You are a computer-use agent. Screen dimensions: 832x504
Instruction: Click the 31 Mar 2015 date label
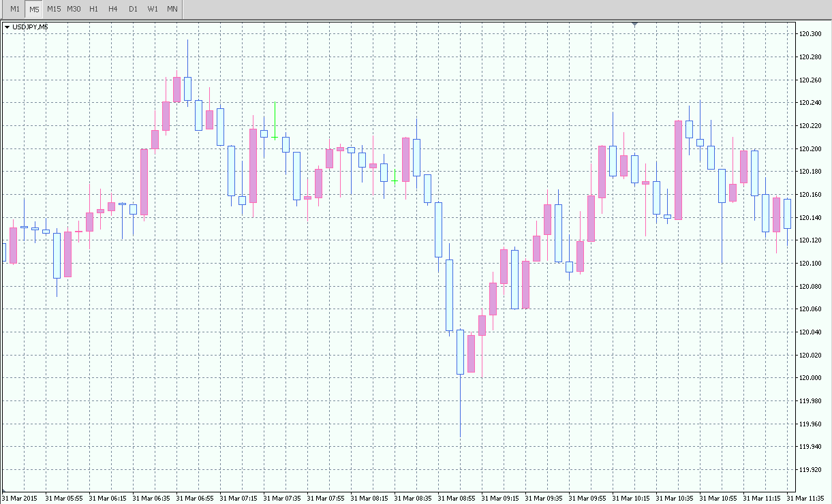point(21,498)
